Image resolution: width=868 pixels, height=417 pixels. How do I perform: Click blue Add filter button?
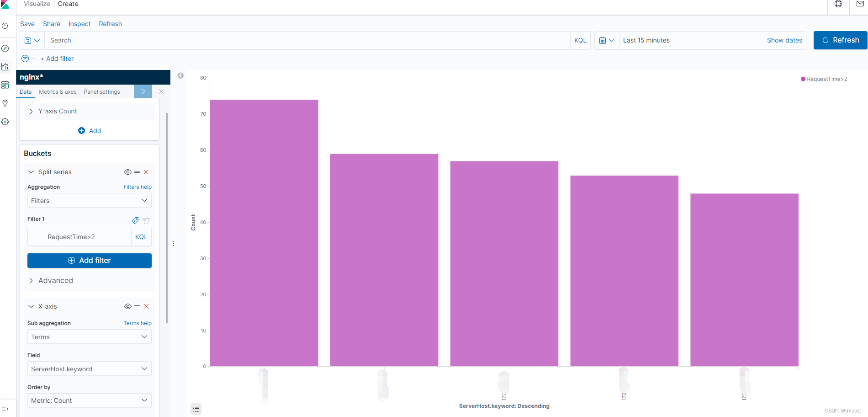click(90, 260)
